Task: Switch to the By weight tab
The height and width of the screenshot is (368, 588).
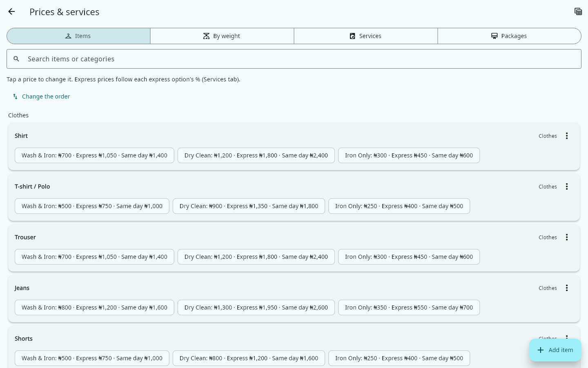Action: click(x=222, y=36)
